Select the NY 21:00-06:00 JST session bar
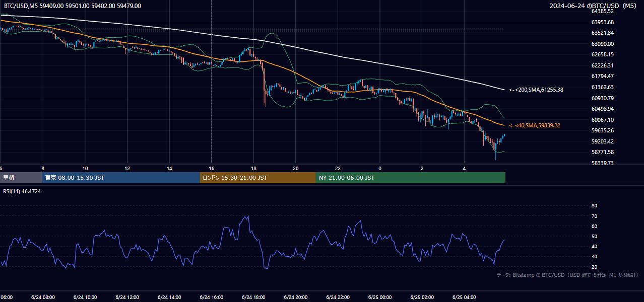This screenshot has height=302, width=644. point(411,178)
